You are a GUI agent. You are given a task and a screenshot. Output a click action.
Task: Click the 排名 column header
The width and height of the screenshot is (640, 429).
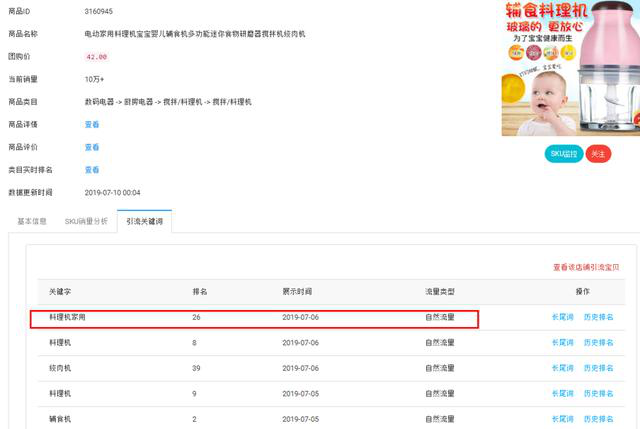tap(199, 291)
